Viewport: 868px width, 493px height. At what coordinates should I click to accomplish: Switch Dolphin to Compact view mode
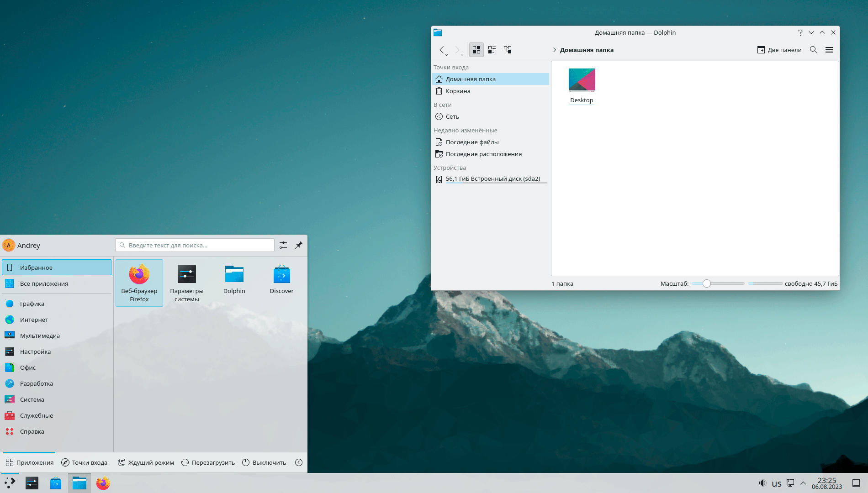pos(492,50)
